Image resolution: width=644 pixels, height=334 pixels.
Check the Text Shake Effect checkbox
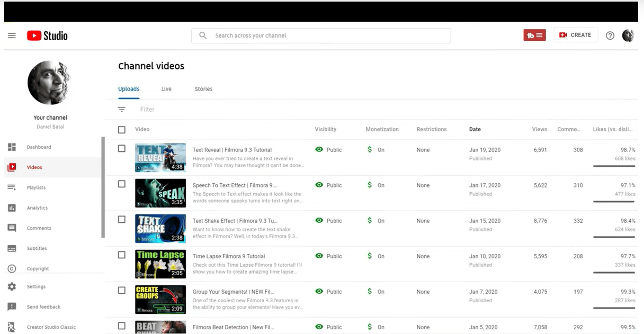click(122, 220)
